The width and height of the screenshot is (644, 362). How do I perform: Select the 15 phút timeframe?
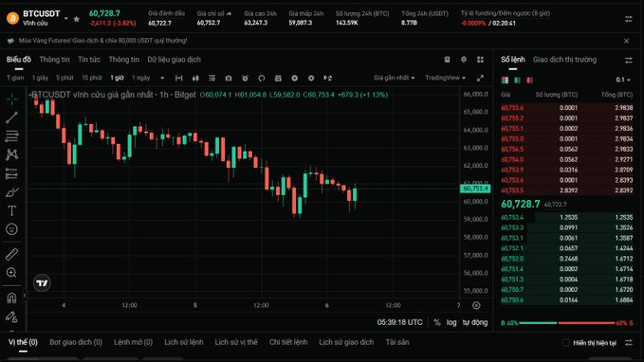coord(92,78)
